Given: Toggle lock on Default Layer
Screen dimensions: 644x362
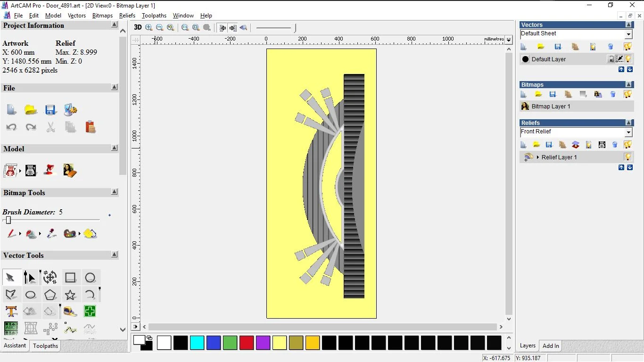Looking at the screenshot, I should tap(611, 59).
